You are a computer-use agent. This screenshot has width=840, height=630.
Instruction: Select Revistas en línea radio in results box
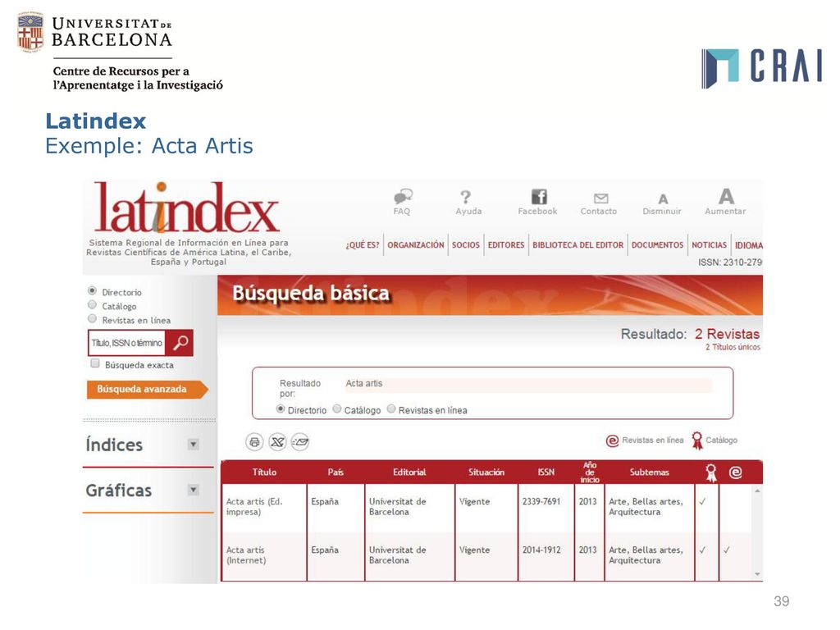coord(391,409)
